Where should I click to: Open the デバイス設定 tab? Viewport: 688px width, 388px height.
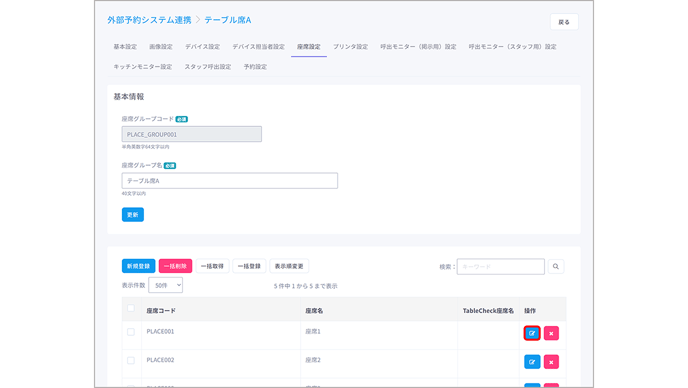[x=202, y=47]
